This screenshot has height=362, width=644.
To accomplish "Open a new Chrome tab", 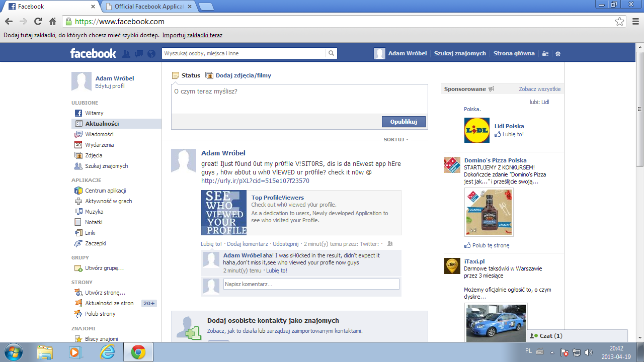I will (x=206, y=7).
